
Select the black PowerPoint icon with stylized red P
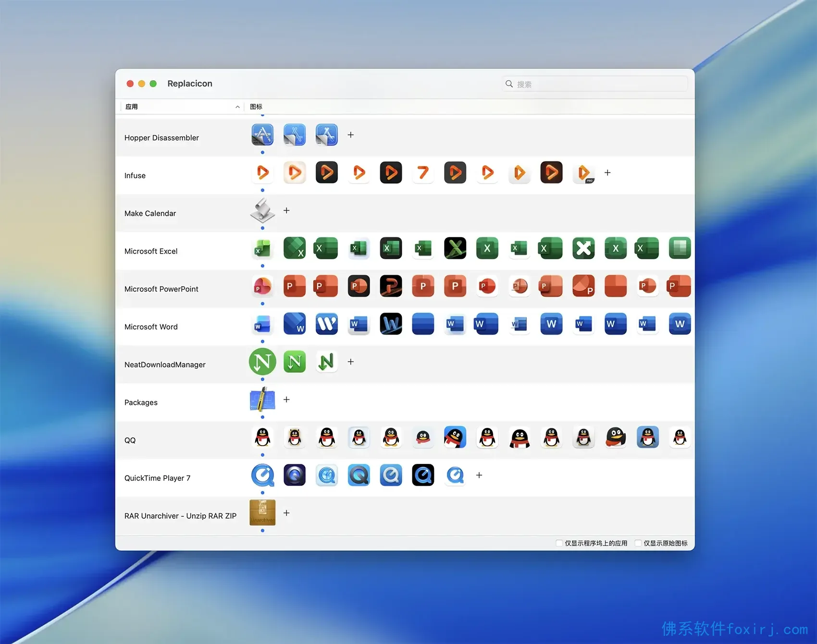click(x=391, y=286)
